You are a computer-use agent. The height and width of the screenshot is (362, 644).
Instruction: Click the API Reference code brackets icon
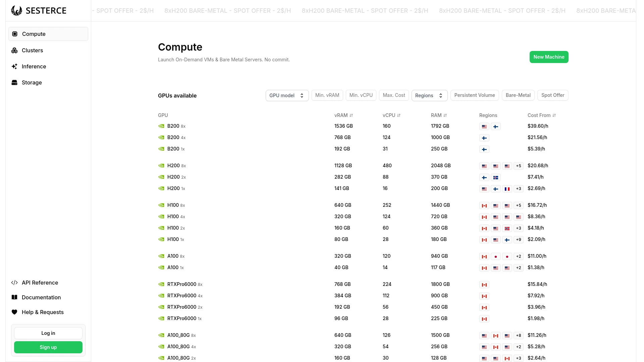tap(14, 283)
